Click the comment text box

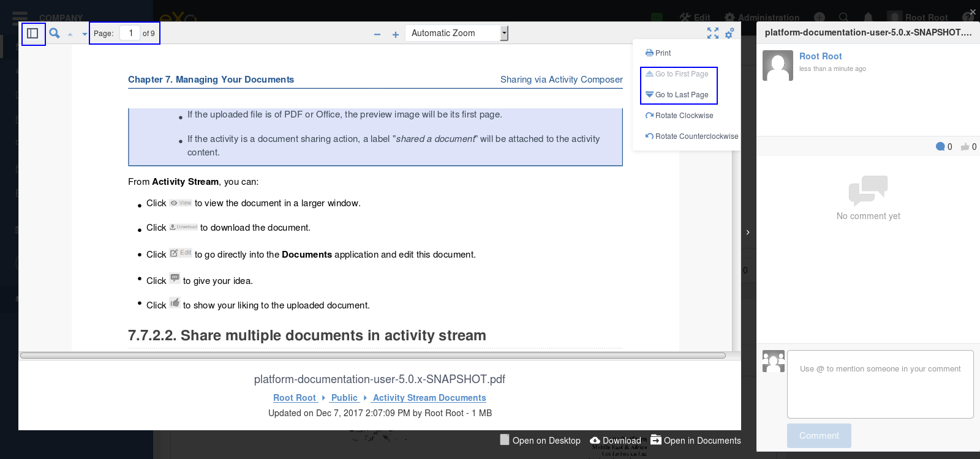coord(880,384)
